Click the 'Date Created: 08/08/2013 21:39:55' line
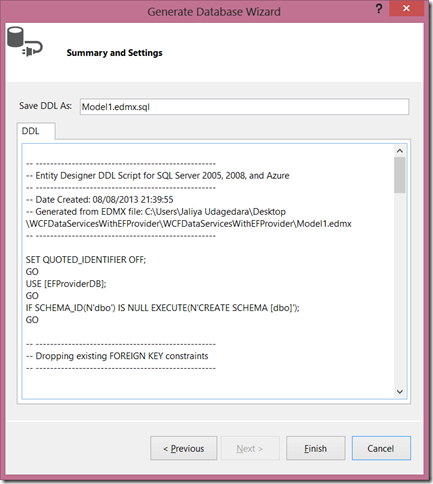The height and width of the screenshot is (484, 433). [100, 200]
